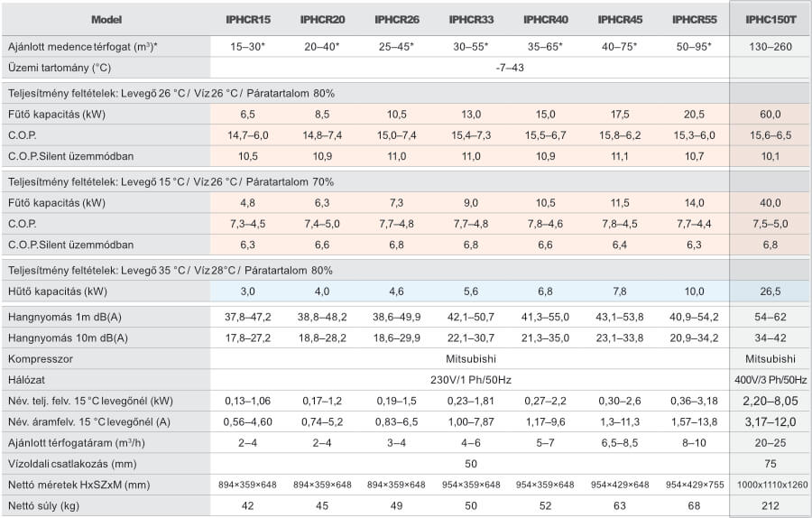Select the 60,0 heating capacity cell

(x=769, y=115)
